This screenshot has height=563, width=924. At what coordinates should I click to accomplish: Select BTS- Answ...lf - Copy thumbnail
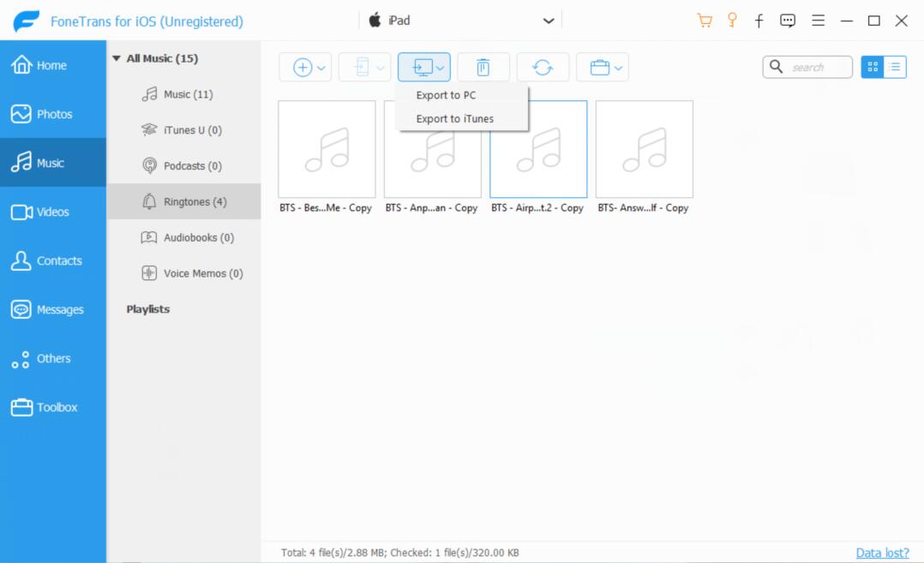pos(644,149)
